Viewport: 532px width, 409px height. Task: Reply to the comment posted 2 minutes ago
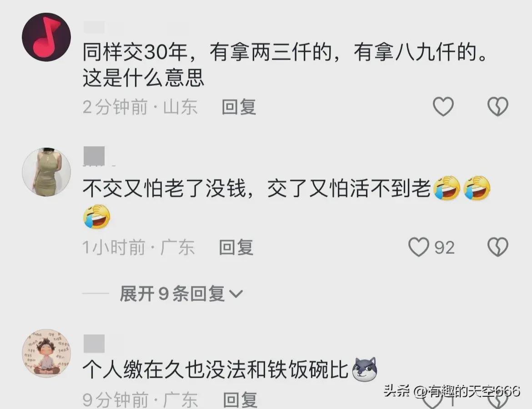click(239, 107)
